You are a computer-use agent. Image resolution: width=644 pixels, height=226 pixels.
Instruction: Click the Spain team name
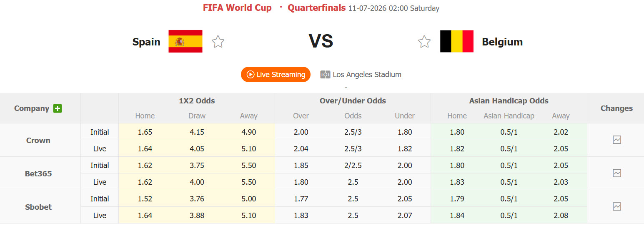146,42
